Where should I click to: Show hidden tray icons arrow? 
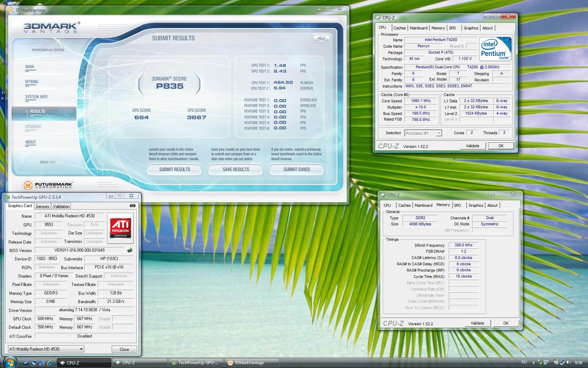point(533,363)
